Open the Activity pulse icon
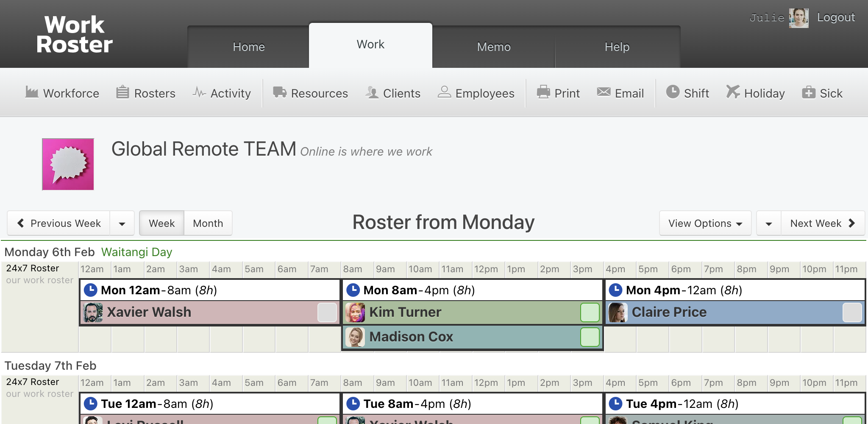The height and width of the screenshot is (424, 868). [x=199, y=92]
